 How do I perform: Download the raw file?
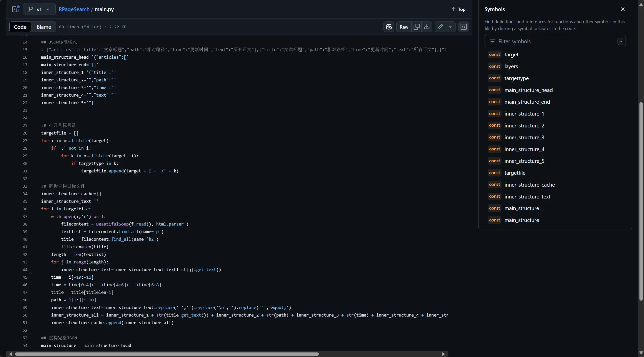pyautogui.click(x=427, y=27)
